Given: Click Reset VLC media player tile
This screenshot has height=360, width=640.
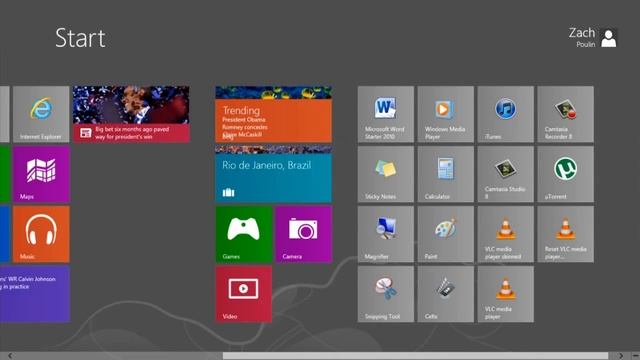Looking at the screenshot, I should pyautogui.click(x=566, y=234).
